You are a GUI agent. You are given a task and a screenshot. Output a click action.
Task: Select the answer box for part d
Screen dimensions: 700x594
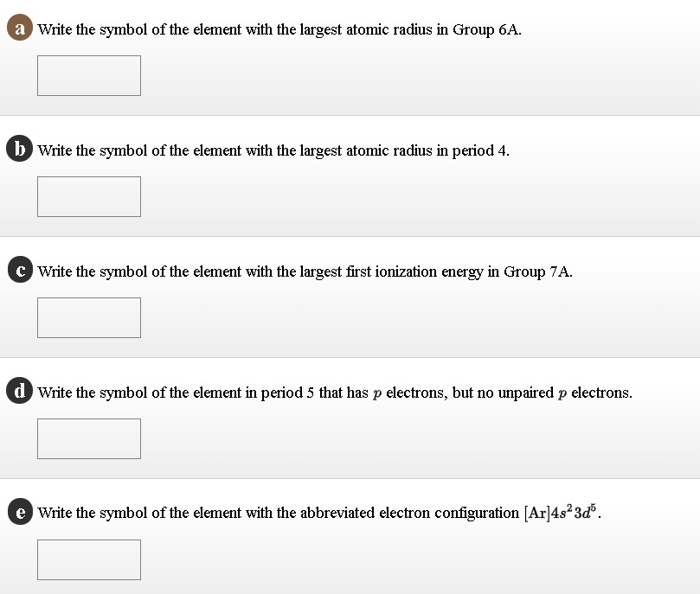point(88,438)
